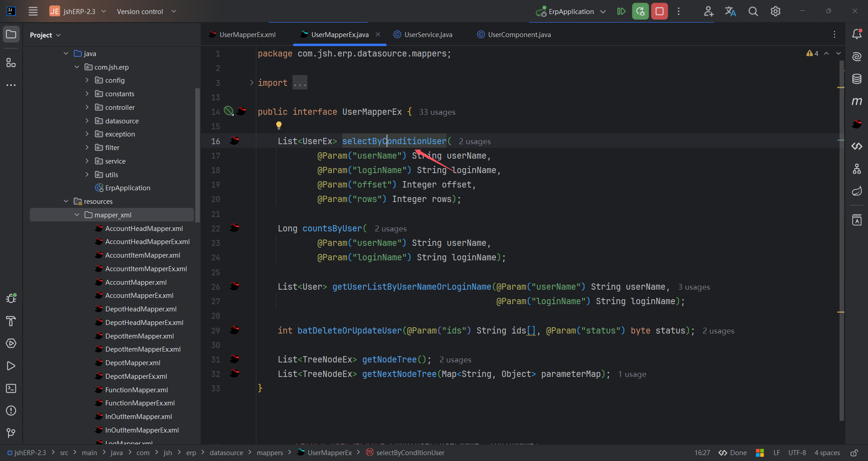Open the MyBatis bird plugin panel
The image size is (868, 461).
tap(857, 123)
